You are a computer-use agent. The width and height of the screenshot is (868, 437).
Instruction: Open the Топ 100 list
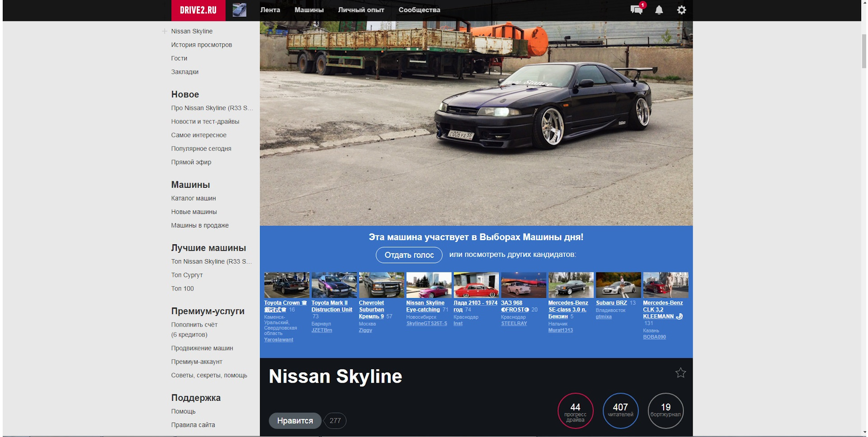point(182,289)
